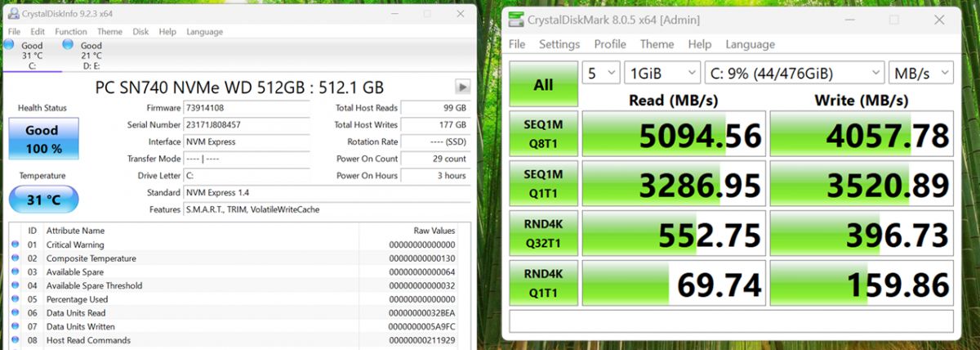Image resolution: width=980 pixels, height=350 pixels.
Task: Open the test size dropdown showing 1GiB
Action: pyautogui.click(x=661, y=73)
